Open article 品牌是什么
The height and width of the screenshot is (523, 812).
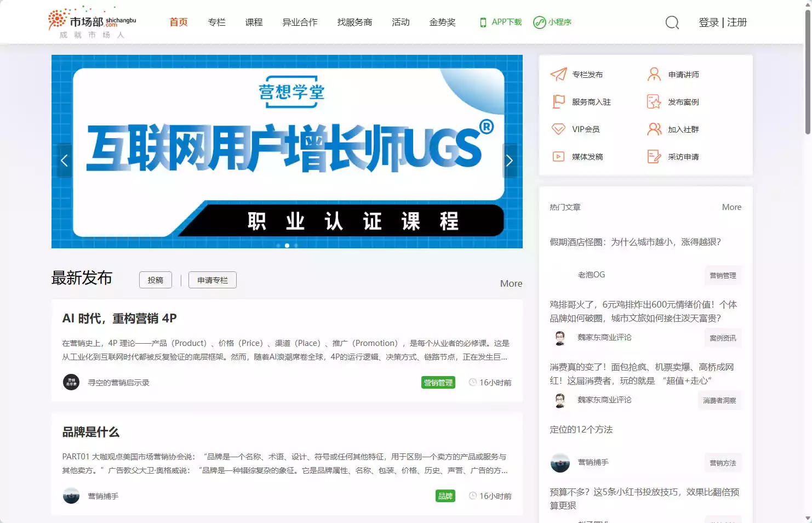91,432
